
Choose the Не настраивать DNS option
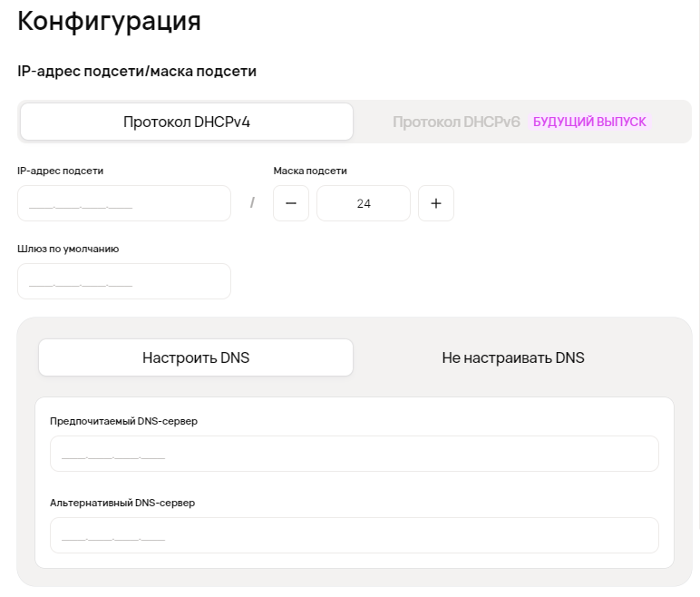[513, 357]
